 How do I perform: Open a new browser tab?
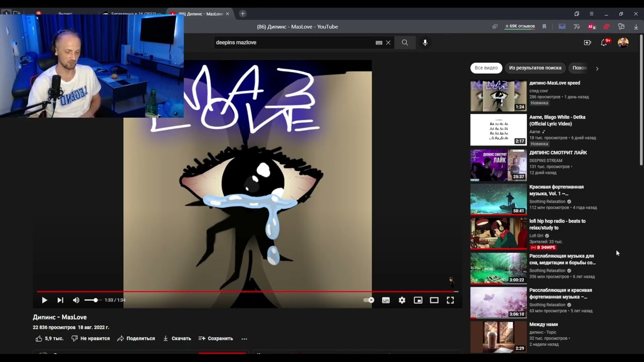243,14
